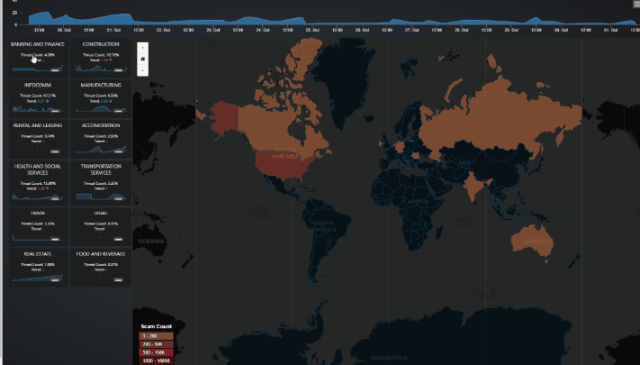The image size is (640, 365).
Task: Reset the map with the home button
Action: 142,59
